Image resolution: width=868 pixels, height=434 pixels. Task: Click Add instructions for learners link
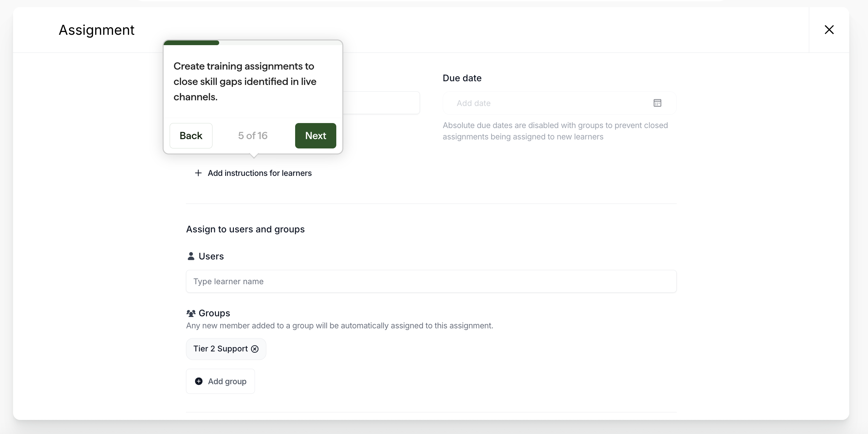coord(259,173)
